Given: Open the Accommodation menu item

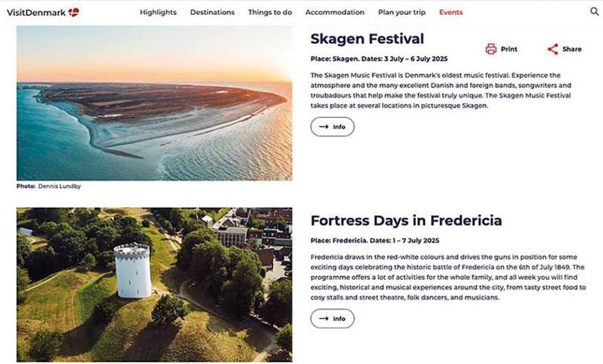Looking at the screenshot, I should tap(335, 12).
